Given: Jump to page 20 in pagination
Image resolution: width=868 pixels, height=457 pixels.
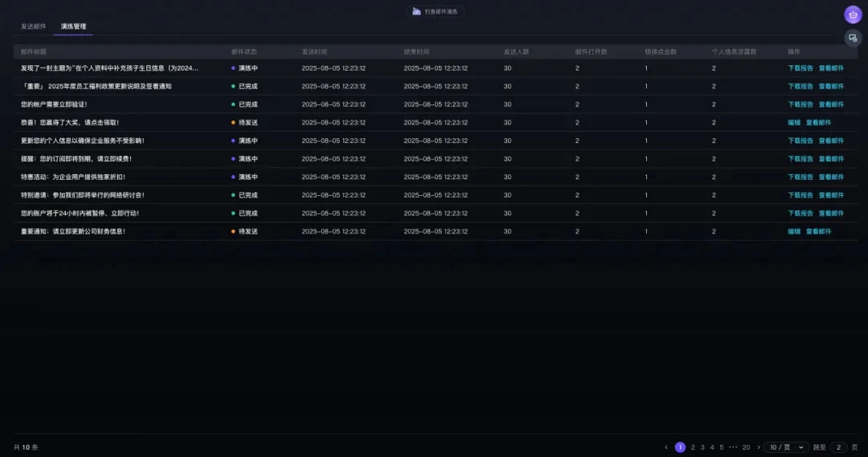Looking at the screenshot, I should tap(746, 447).
